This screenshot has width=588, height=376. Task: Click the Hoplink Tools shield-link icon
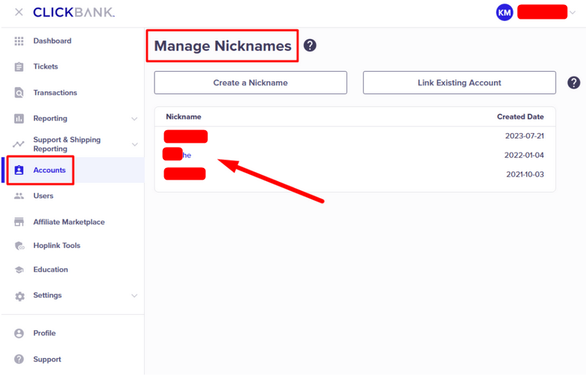(x=19, y=246)
